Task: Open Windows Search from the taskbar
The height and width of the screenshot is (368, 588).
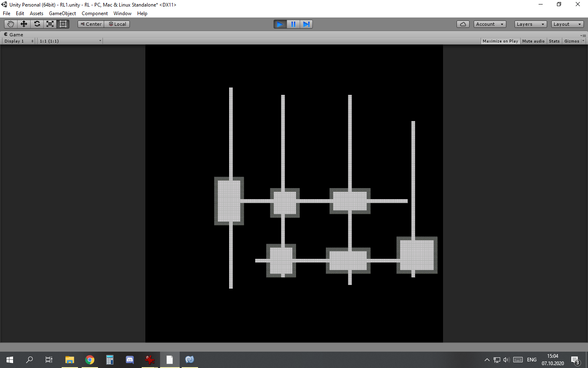Action: (29, 360)
